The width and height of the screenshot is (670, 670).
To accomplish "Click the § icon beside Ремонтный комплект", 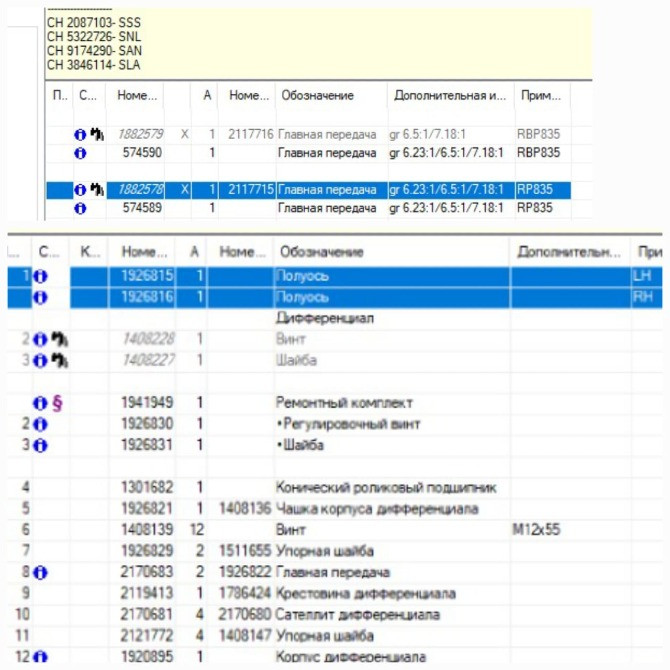I will pos(57,403).
